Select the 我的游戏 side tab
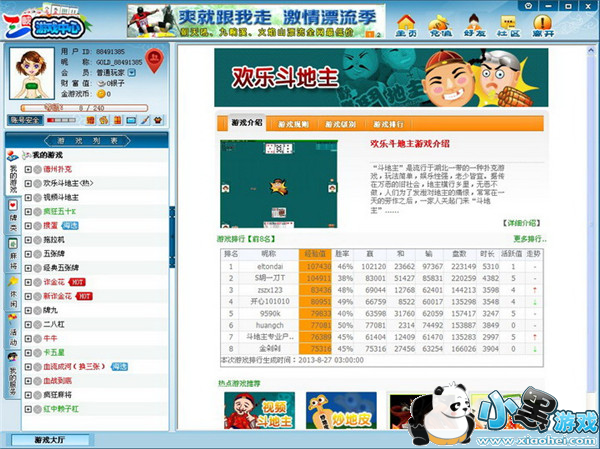 (x=13, y=173)
